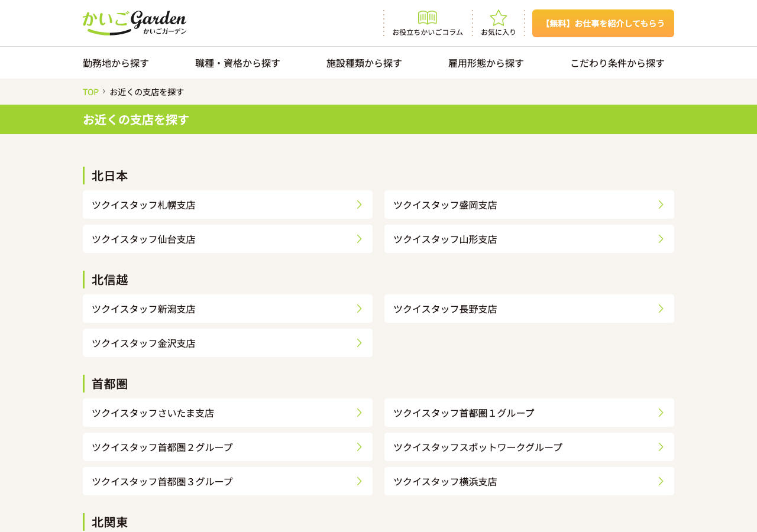Click the green お近くの支店を探す page title

(x=136, y=119)
